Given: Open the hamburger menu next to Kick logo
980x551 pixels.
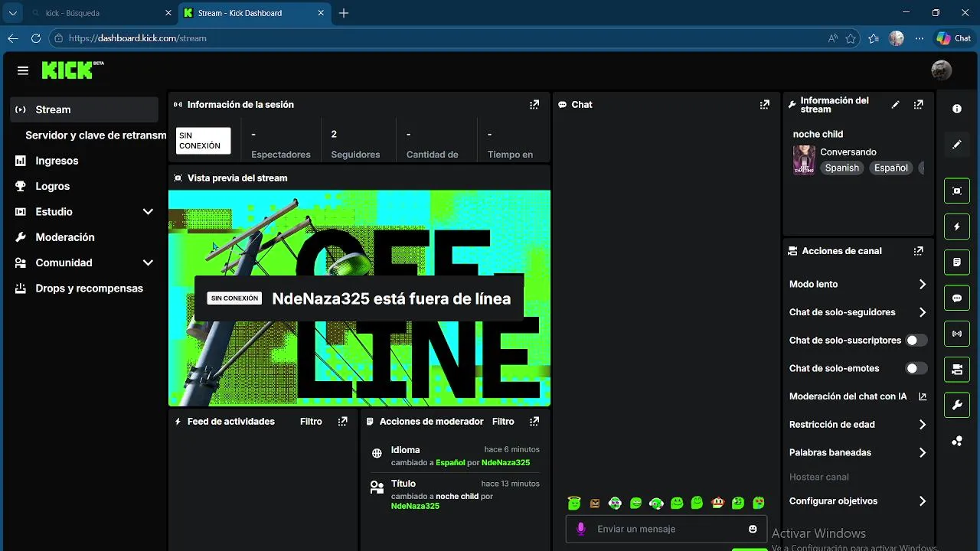Looking at the screenshot, I should click(23, 70).
